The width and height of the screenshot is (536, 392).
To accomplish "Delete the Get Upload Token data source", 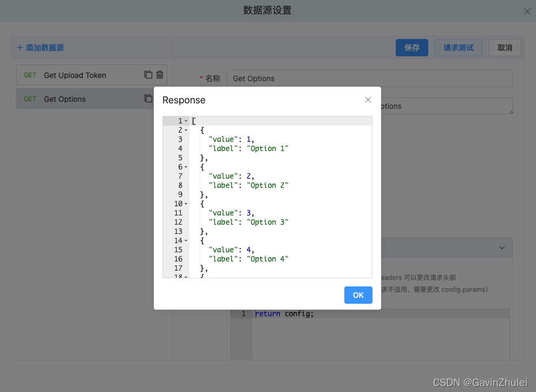I will click(160, 75).
